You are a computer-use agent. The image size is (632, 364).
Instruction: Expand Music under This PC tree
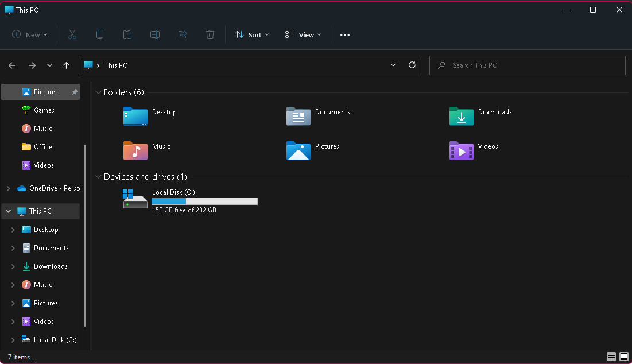(13, 285)
